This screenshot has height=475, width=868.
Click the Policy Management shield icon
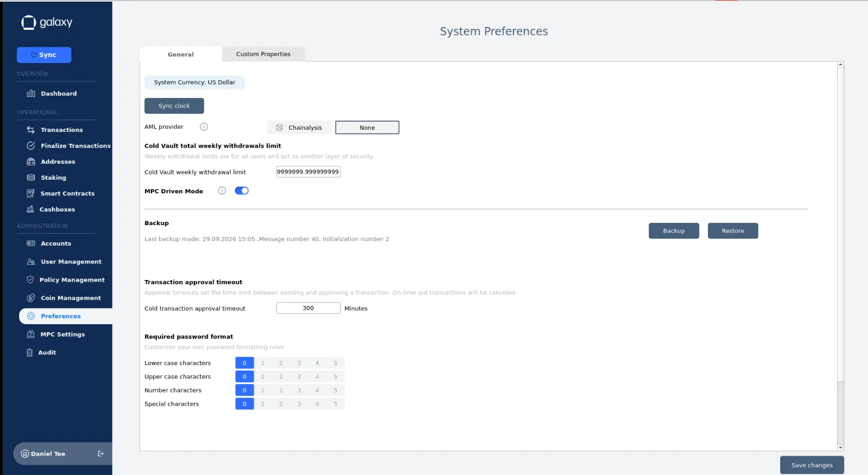[x=30, y=280]
